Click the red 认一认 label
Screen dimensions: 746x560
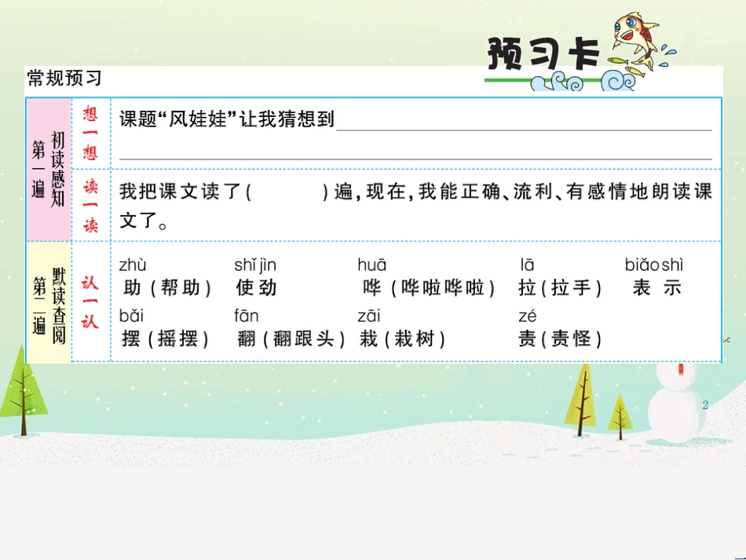click(x=90, y=302)
